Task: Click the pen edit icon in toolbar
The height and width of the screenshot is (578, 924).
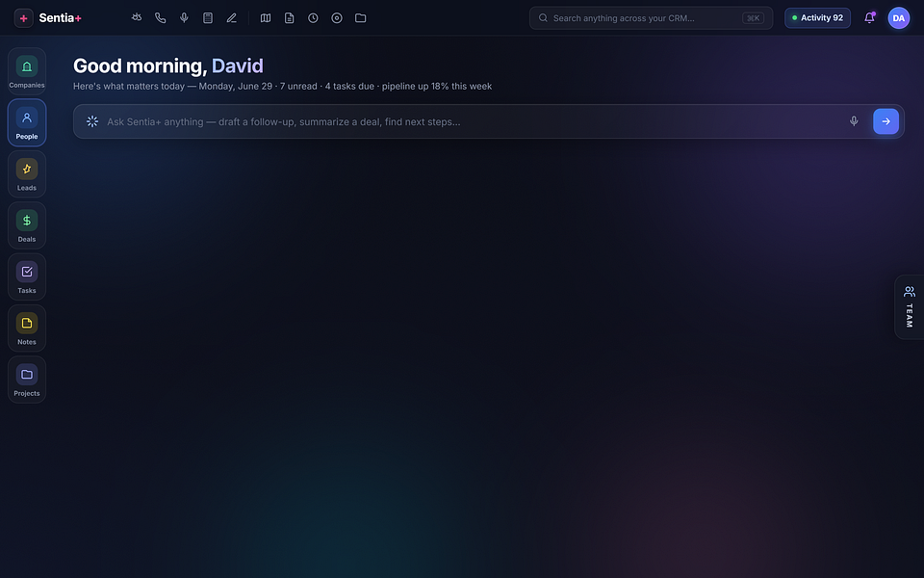Action: click(232, 17)
